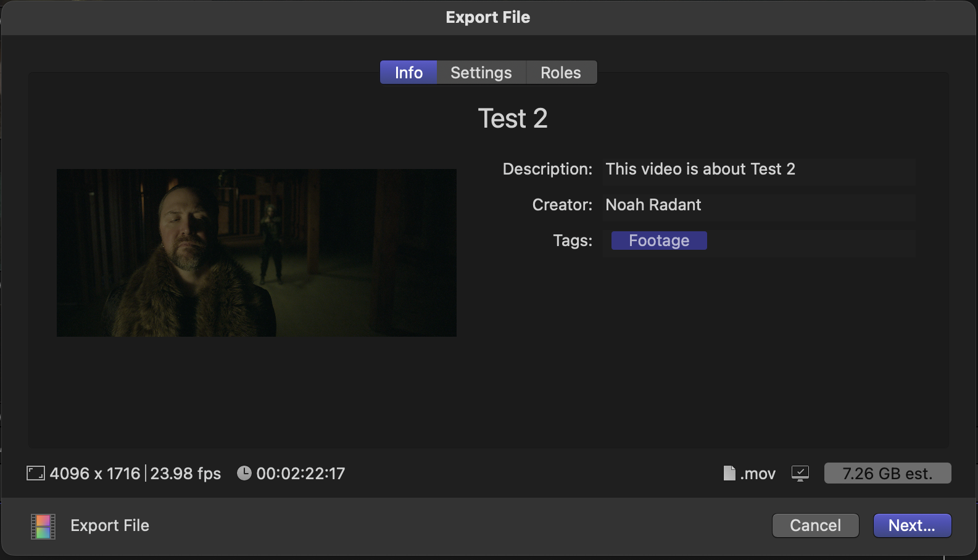Select the Footage tag token
Viewport: 978px width, 560px height.
tap(659, 241)
